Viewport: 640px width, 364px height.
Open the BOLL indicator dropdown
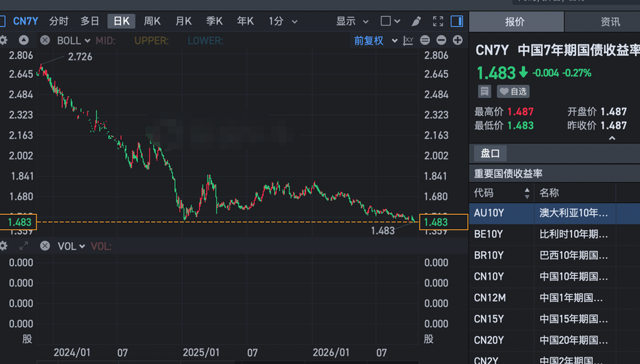click(x=74, y=41)
